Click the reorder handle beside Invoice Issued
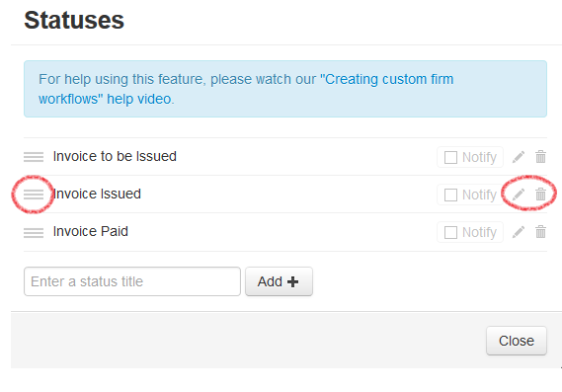Viewport: 562px width, 392px height. point(34,195)
